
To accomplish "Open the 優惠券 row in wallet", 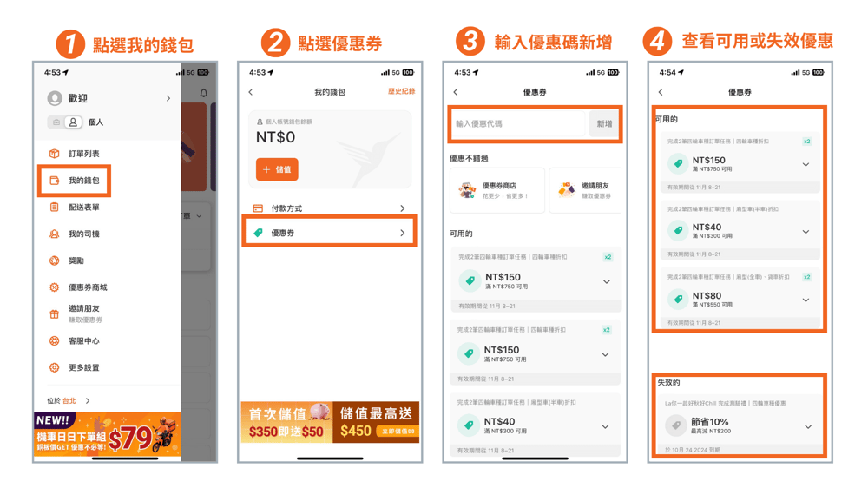I will point(329,233).
